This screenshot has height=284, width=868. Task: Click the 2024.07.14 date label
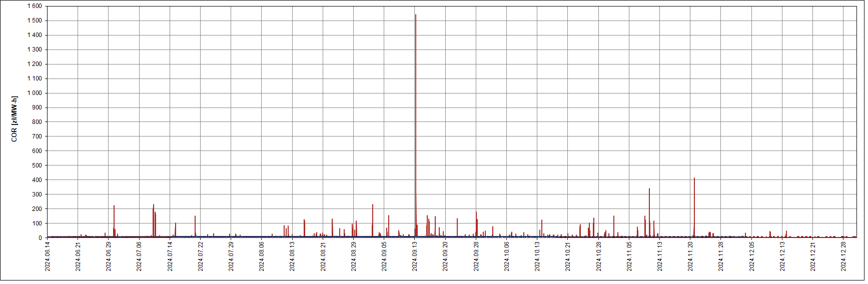coord(170,256)
